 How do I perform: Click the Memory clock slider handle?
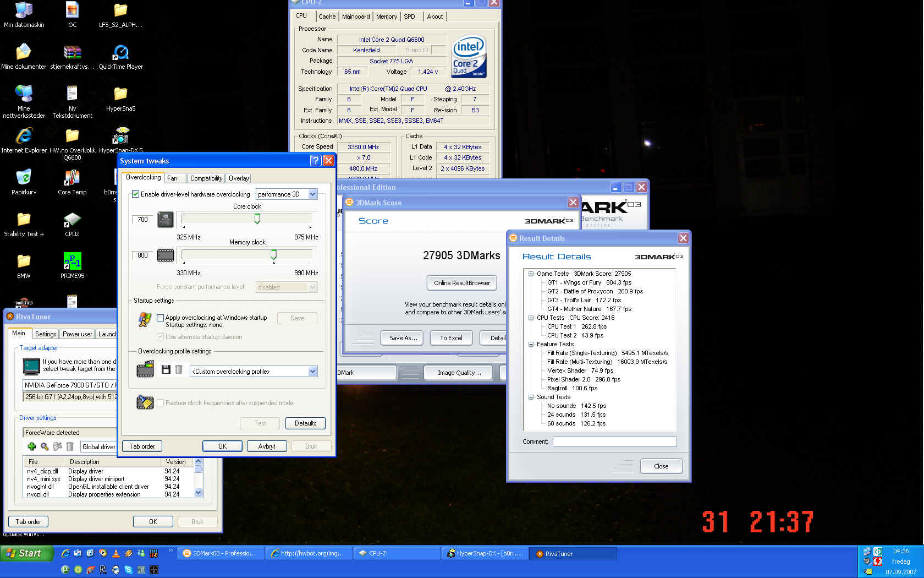click(273, 254)
